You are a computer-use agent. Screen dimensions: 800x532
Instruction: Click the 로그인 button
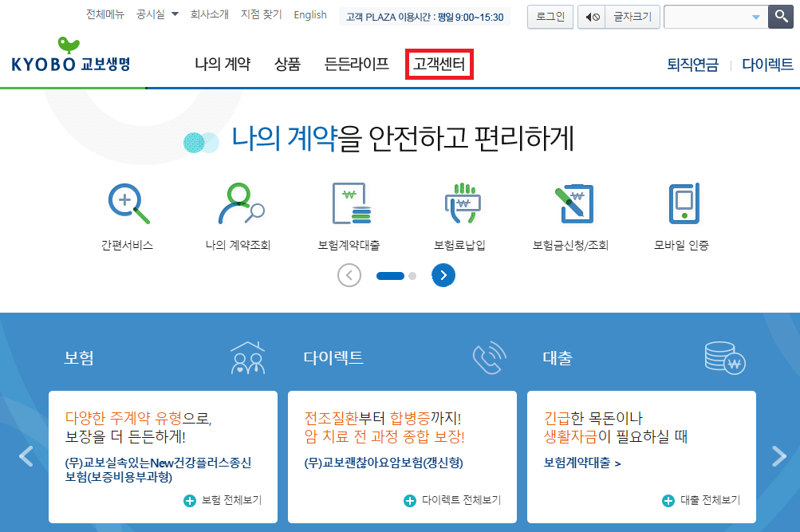tap(550, 17)
